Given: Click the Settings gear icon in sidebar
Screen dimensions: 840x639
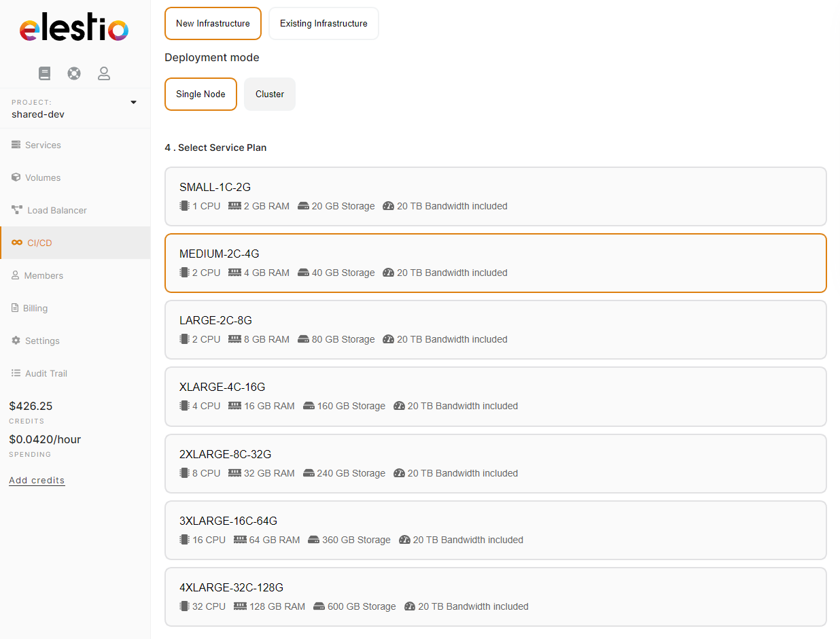Looking at the screenshot, I should (16, 341).
